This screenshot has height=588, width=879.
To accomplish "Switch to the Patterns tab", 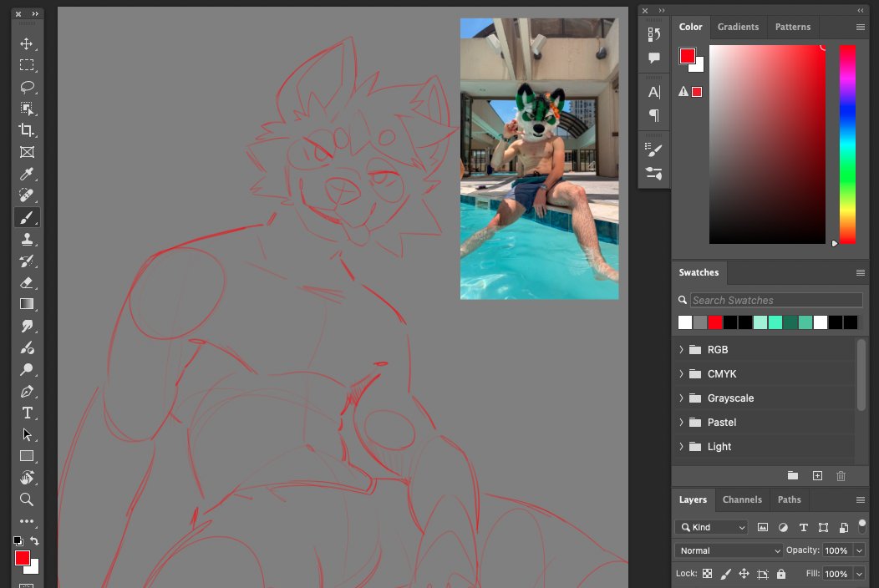I will coord(793,27).
